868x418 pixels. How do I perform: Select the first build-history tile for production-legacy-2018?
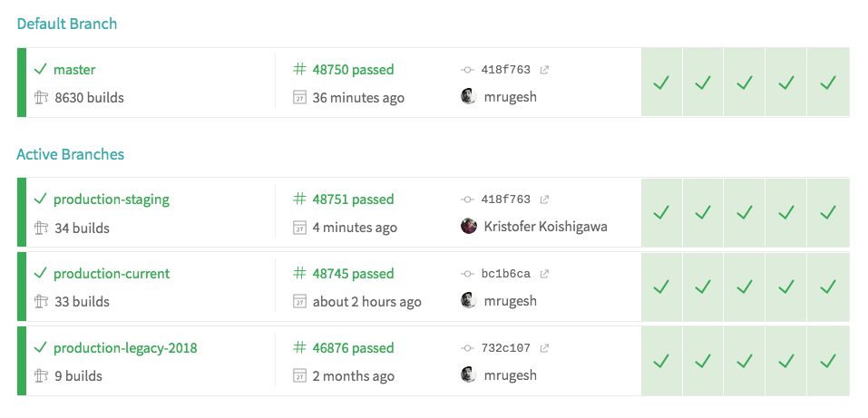click(x=661, y=361)
